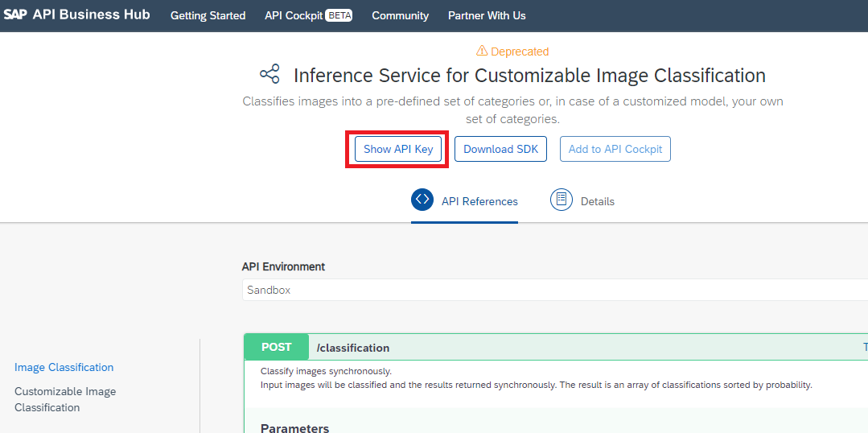Click the Show API Key button
This screenshot has height=433, width=868.
point(398,149)
